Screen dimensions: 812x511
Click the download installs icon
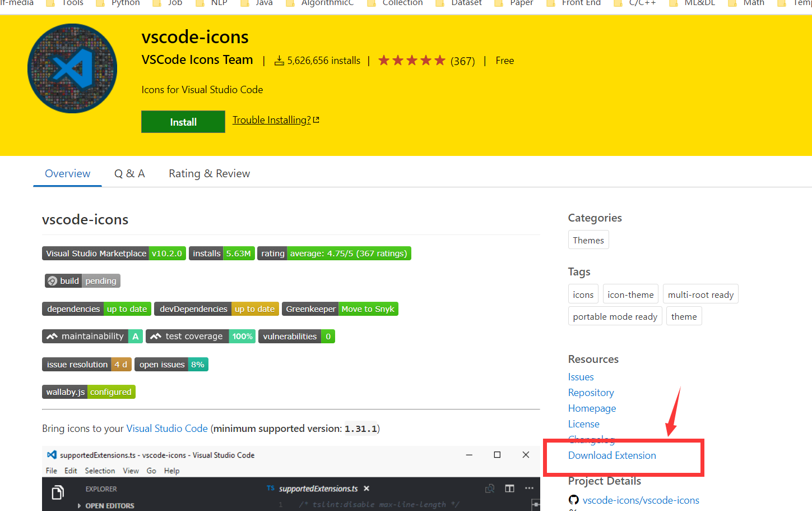[x=279, y=61]
